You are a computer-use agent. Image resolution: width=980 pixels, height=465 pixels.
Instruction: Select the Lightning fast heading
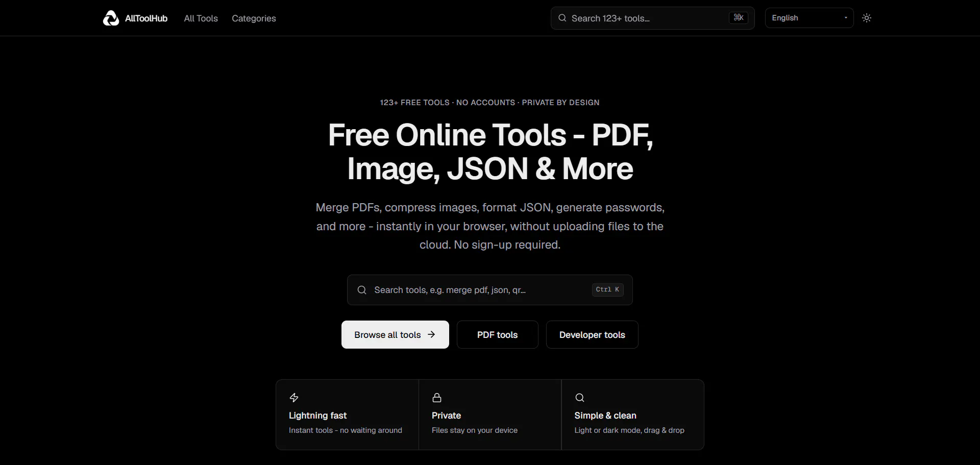coord(317,415)
